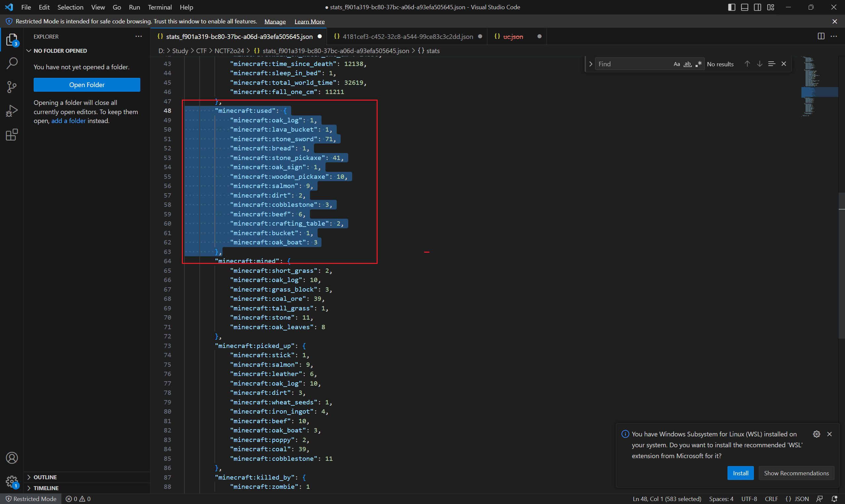Click the Open Folder button
The height and width of the screenshot is (504, 845).
pyautogui.click(x=86, y=84)
